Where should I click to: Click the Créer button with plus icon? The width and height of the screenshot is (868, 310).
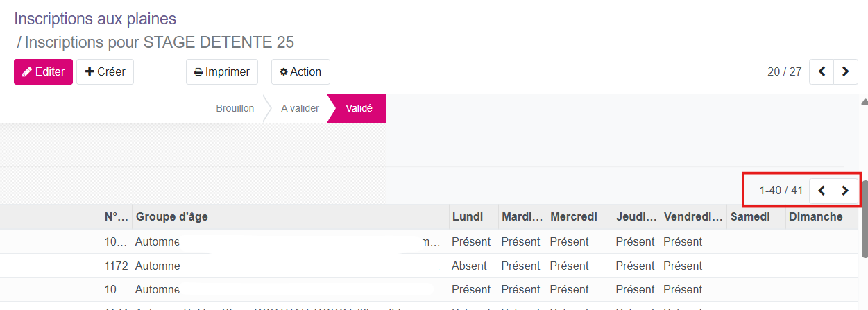click(105, 72)
